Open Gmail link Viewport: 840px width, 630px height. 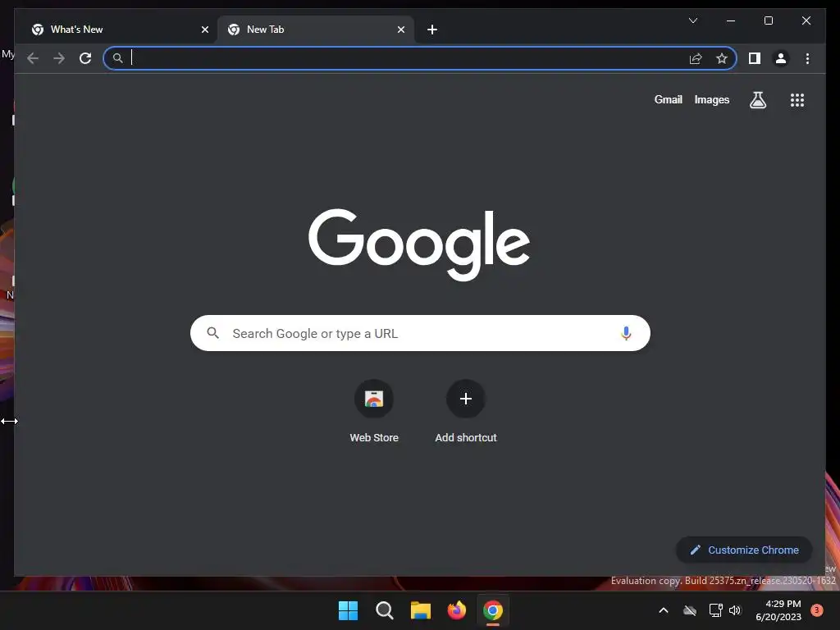coord(668,99)
